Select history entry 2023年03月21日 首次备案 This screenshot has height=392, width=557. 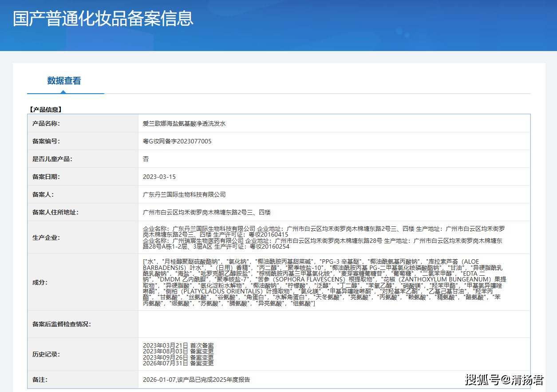pyautogui.click(x=178, y=345)
